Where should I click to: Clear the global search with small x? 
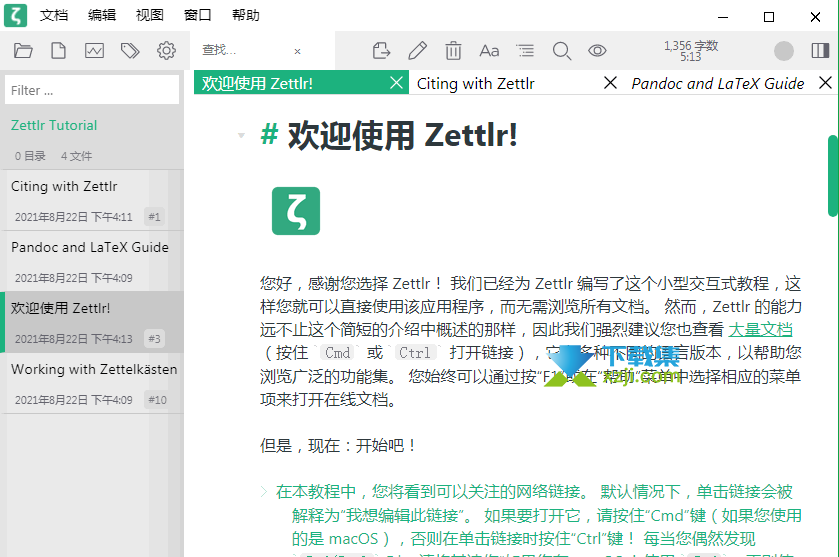(x=298, y=51)
